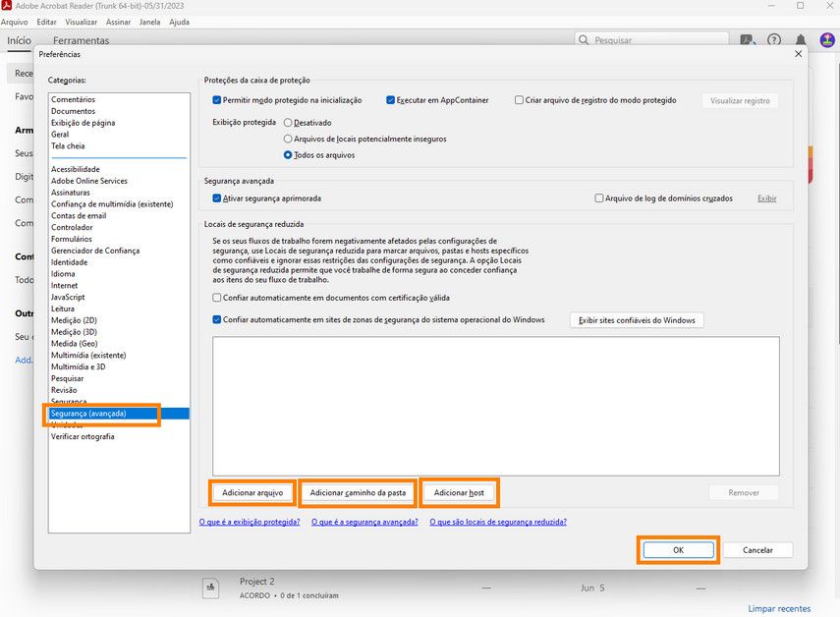Open the Visualizar menu
Screen dimensions: 840x617
[x=82, y=22]
